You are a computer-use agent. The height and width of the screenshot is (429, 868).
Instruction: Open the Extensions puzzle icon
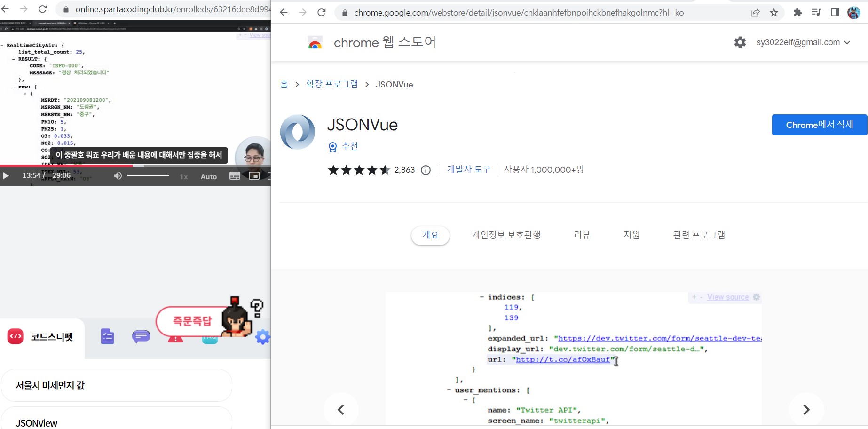pyautogui.click(x=797, y=13)
